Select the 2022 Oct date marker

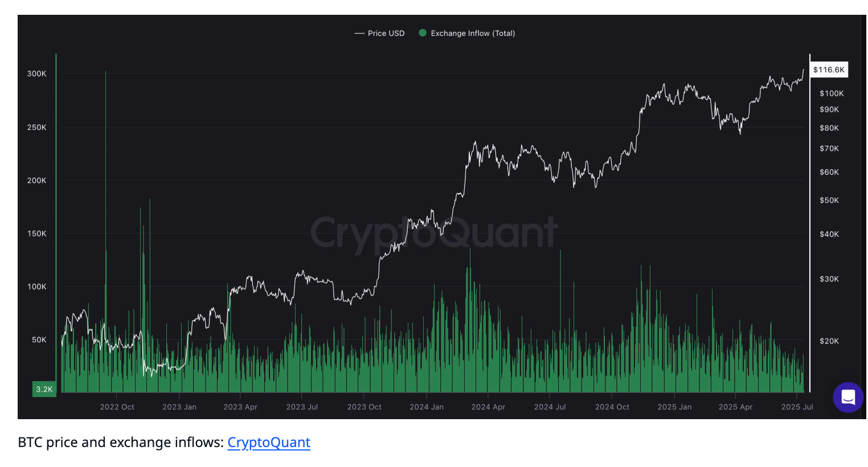click(117, 407)
